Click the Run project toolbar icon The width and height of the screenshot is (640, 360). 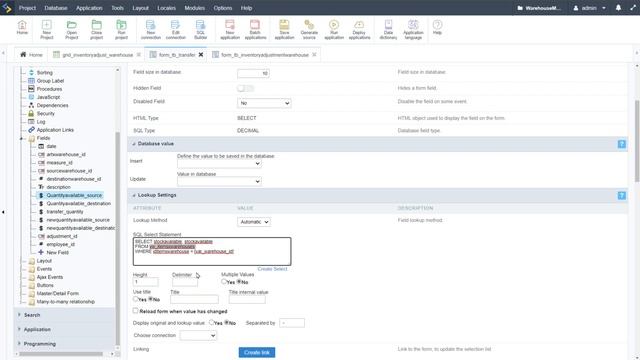pos(121,29)
